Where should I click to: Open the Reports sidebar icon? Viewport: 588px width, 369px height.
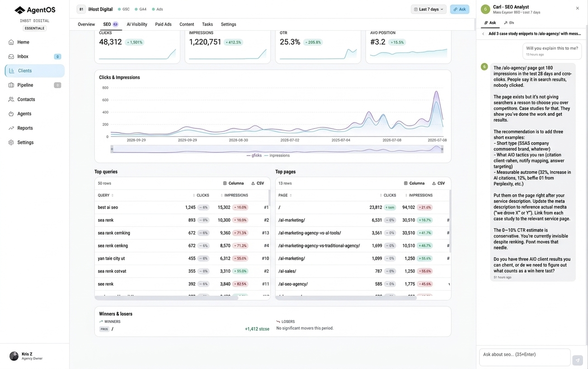(11, 128)
